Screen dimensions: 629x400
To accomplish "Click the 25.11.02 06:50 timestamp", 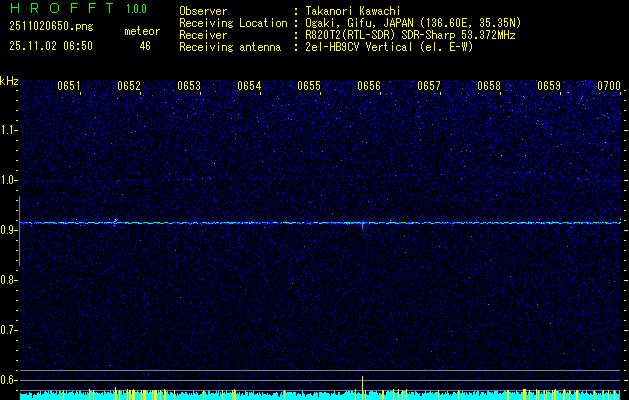I will 51,46.
